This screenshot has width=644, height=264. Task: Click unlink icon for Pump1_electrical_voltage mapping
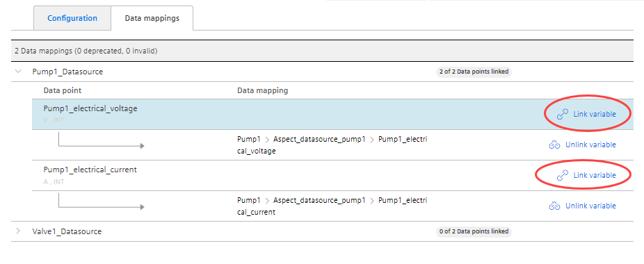pyautogui.click(x=554, y=145)
